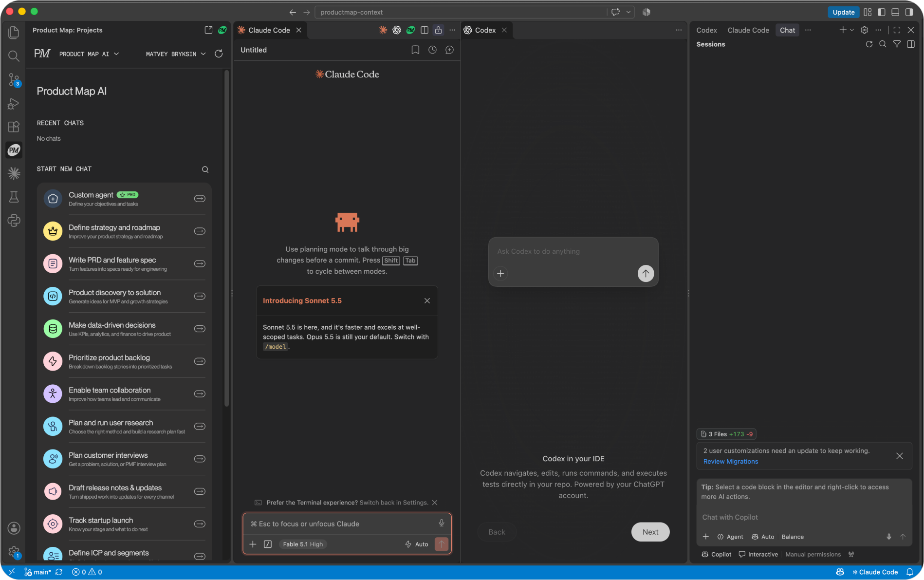Select the Claude Code tab in right panel

click(748, 30)
